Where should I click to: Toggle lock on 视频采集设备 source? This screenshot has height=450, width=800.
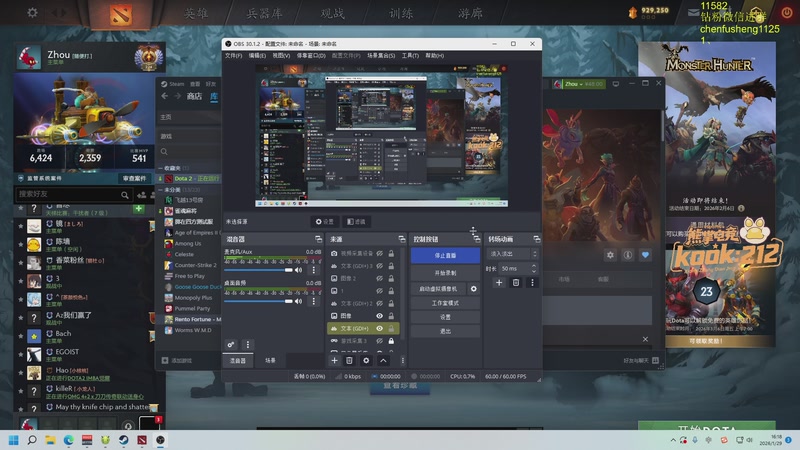coord(391,253)
